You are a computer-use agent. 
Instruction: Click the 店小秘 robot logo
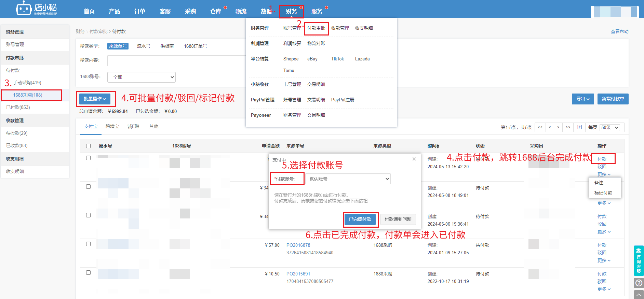[36, 8]
